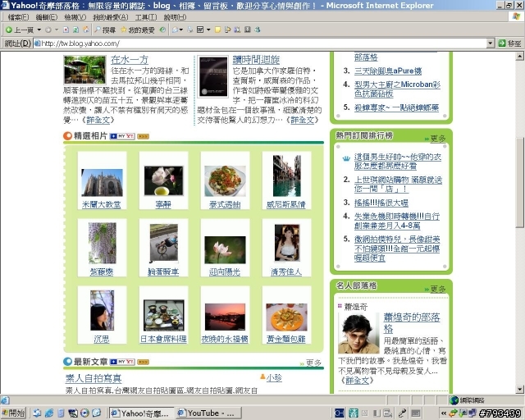This screenshot has height=420, width=525.
Task: Stop page loading with the stop icon
Action: coord(66,30)
